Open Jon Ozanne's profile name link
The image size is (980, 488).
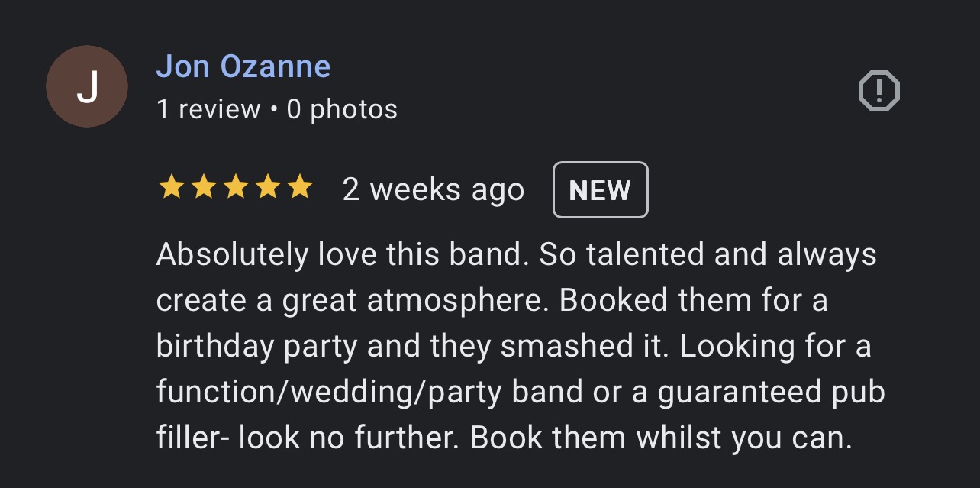pos(243,67)
